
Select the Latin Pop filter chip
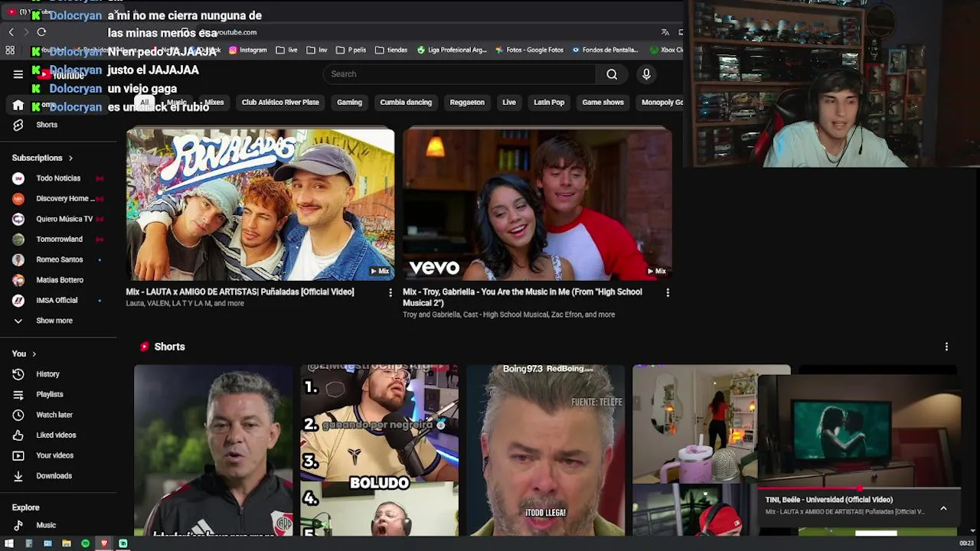(549, 103)
